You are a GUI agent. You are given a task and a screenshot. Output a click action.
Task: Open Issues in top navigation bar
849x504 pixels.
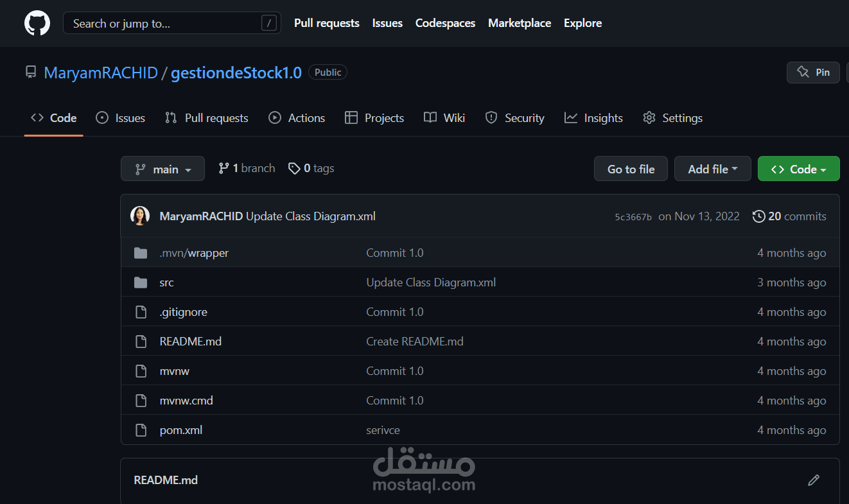tap(387, 23)
